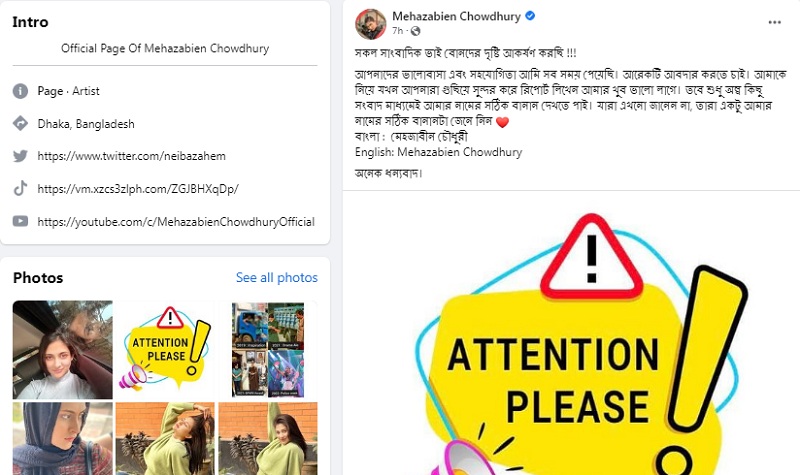
Task: Open the MehazabienChowdhuryOfficial YouTube link
Action: click(x=176, y=222)
